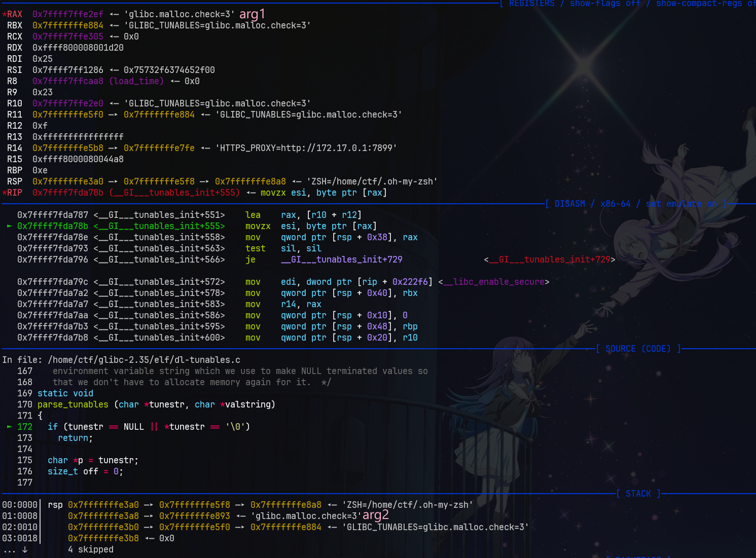The image size is (756, 558).
Task: Click the arg2 annotation in the stack
Action: pos(376,515)
